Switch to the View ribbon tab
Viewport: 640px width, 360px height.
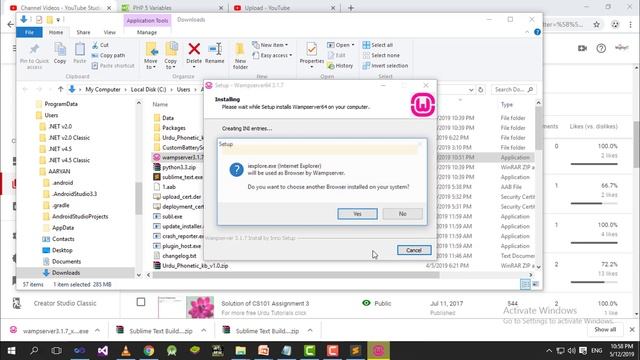109,32
